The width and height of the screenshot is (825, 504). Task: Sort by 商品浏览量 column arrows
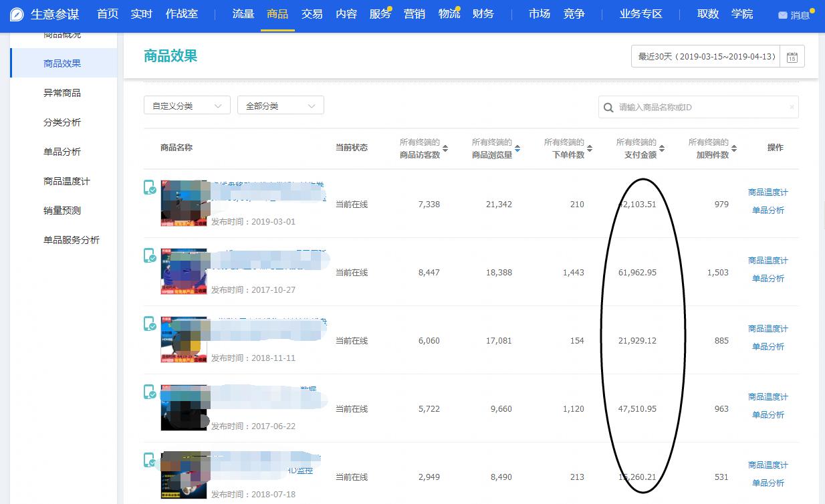[x=517, y=148]
